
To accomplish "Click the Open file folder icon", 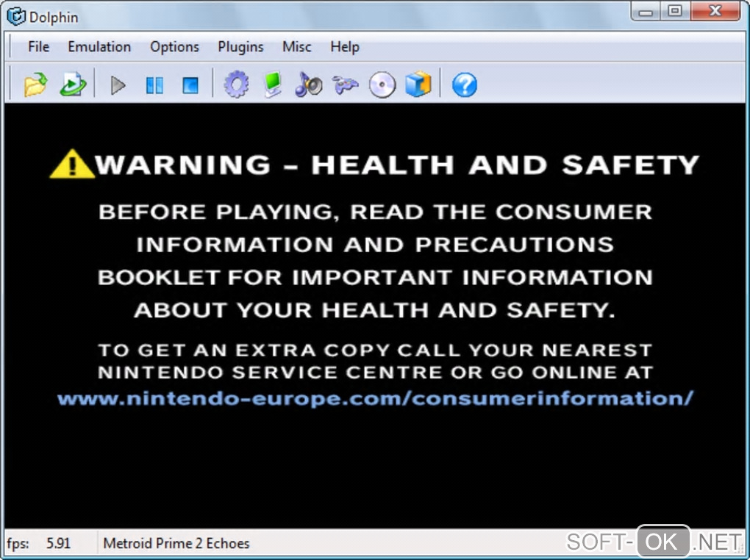I will pyautogui.click(x=35, y=85).
